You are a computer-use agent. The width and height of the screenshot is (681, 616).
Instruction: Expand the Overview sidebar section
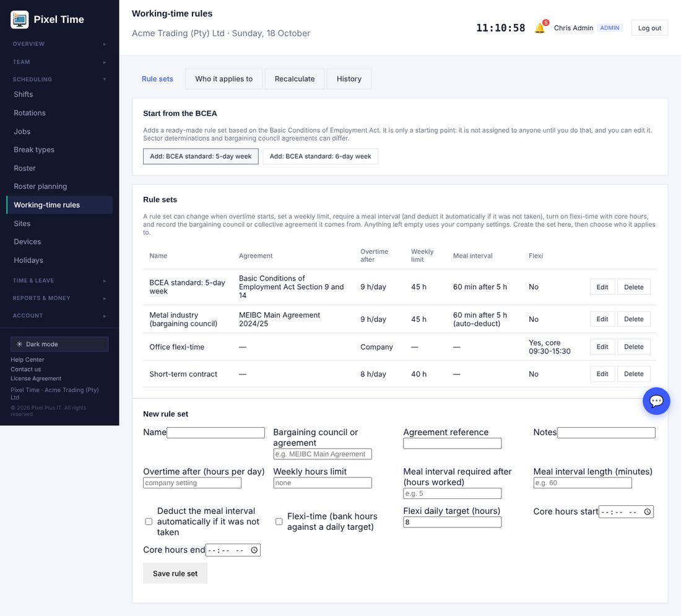[x=59, y=44]
